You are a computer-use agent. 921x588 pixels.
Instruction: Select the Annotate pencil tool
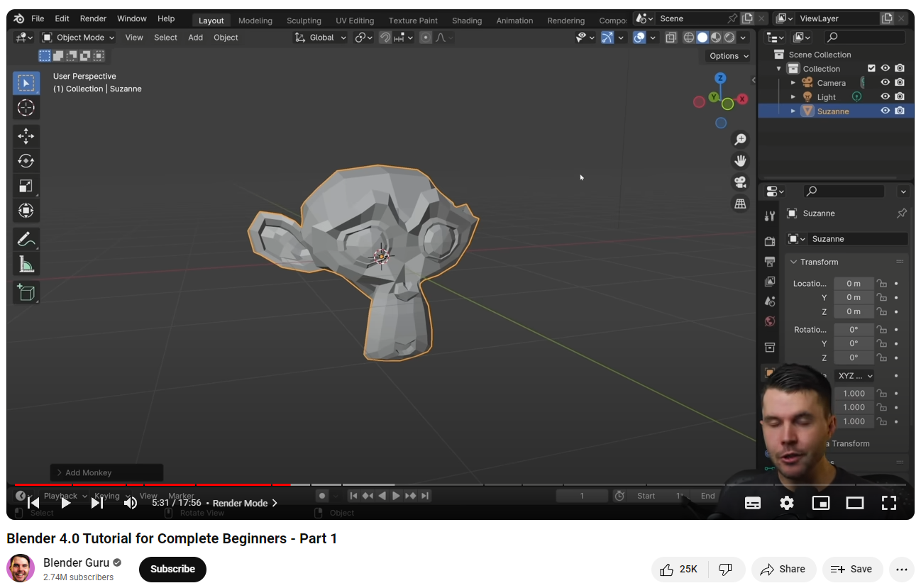pyautogui.click(x=26, y=240)
